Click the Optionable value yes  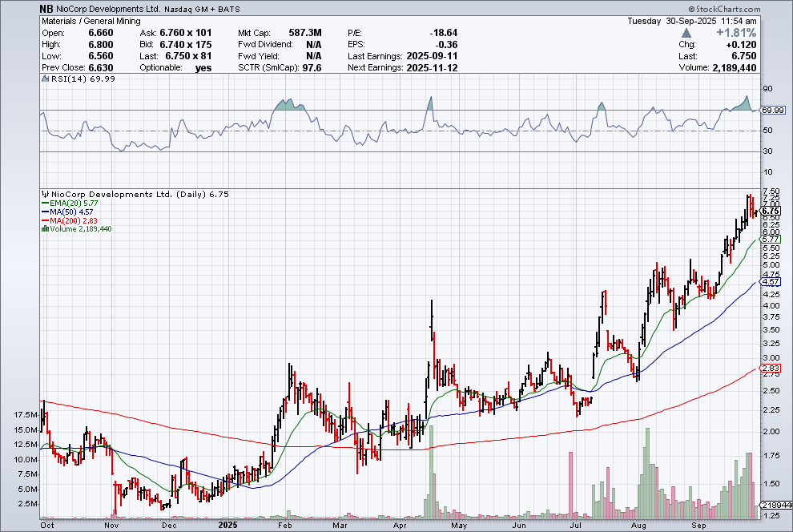203,68
